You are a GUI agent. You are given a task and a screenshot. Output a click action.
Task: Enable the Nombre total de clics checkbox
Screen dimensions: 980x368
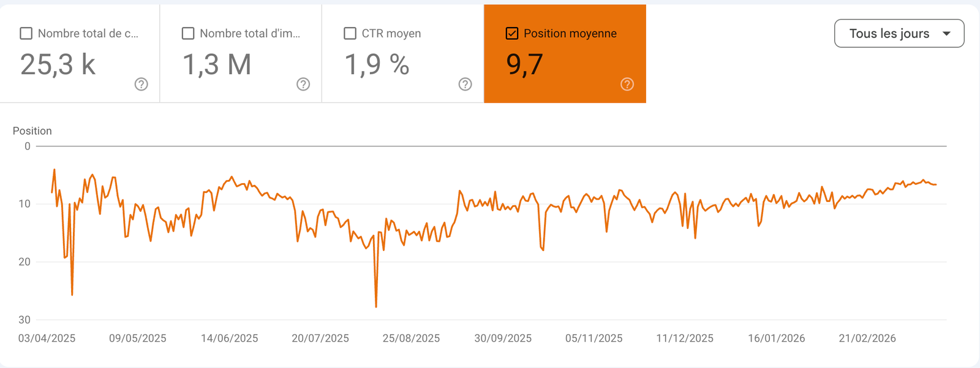point(26,34)
